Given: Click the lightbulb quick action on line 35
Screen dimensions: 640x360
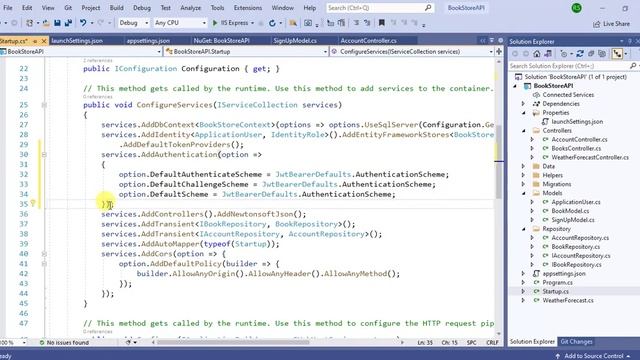Looking at the screenshot, I should pos(33,203).
